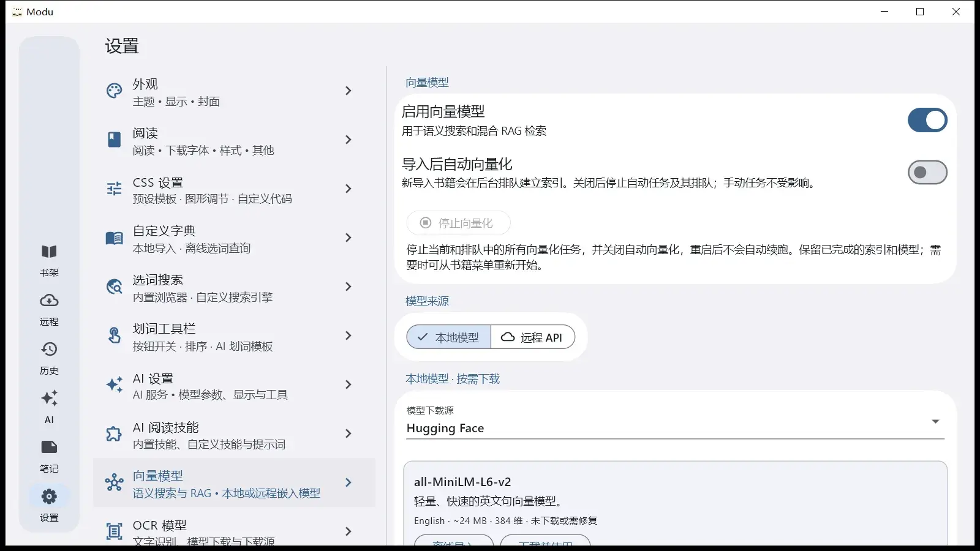The height and width of the screenshot is (551, 980).
Task: Open the 历史 history clock icon
Action: [x=49, y=349]
